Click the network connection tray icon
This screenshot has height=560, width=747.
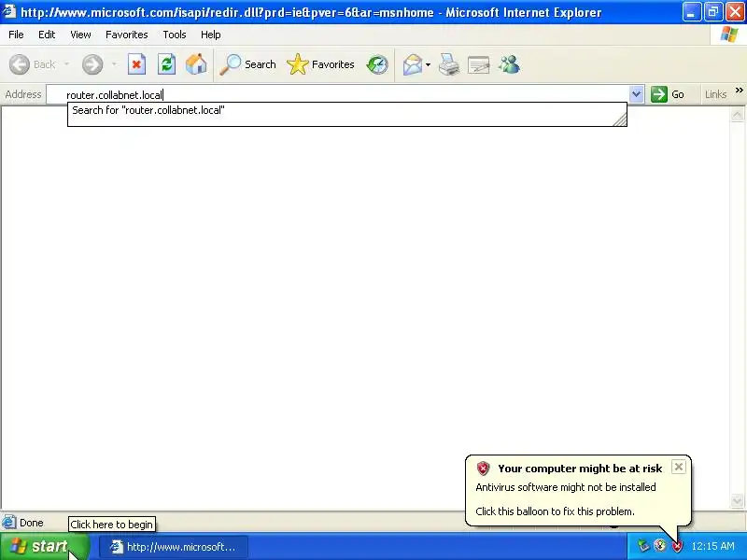[x=643, y=546]
